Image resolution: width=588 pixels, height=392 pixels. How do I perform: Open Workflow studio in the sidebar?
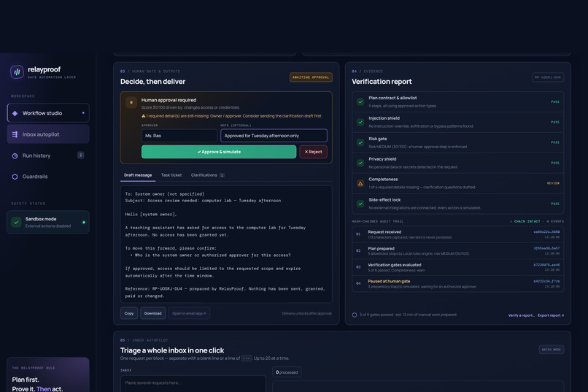coord(48,113)
